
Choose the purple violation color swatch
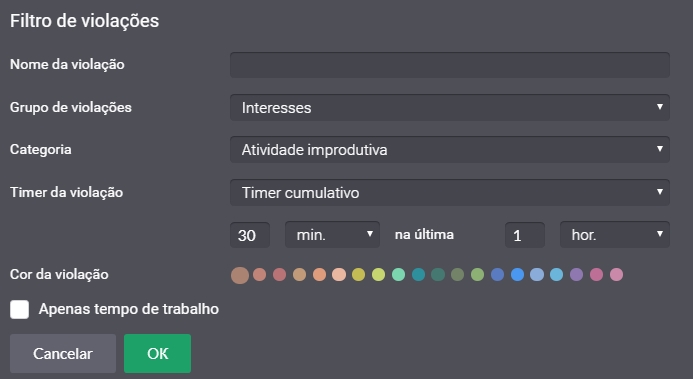[576, 275]
